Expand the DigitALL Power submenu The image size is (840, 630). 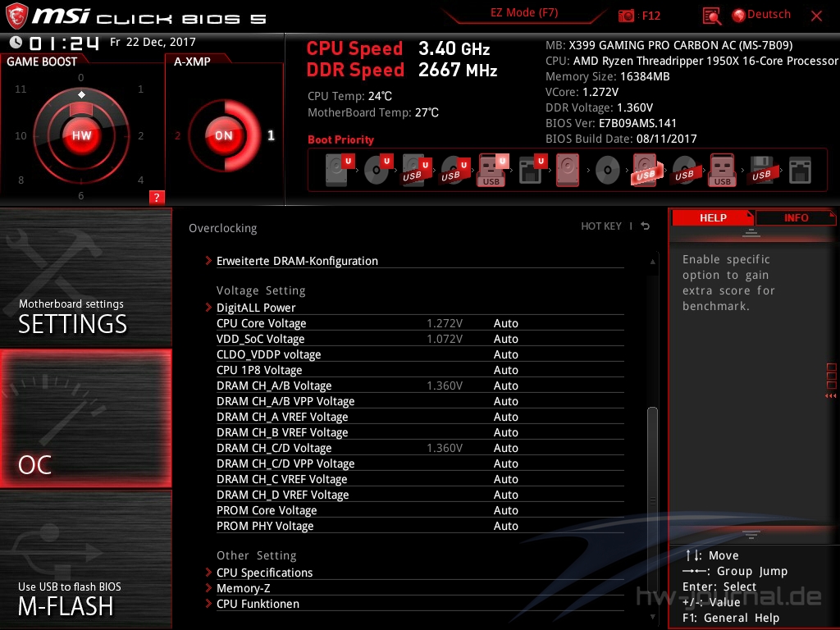pos(256,308)
